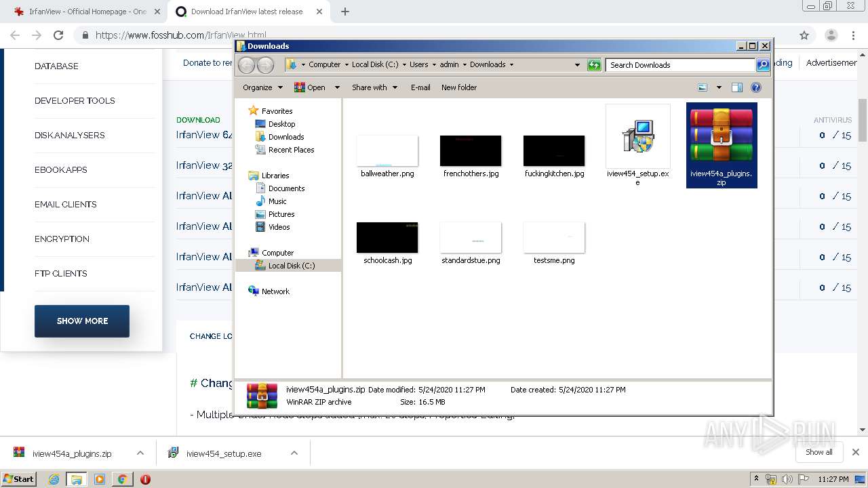Open Videos library

point(279,227)
